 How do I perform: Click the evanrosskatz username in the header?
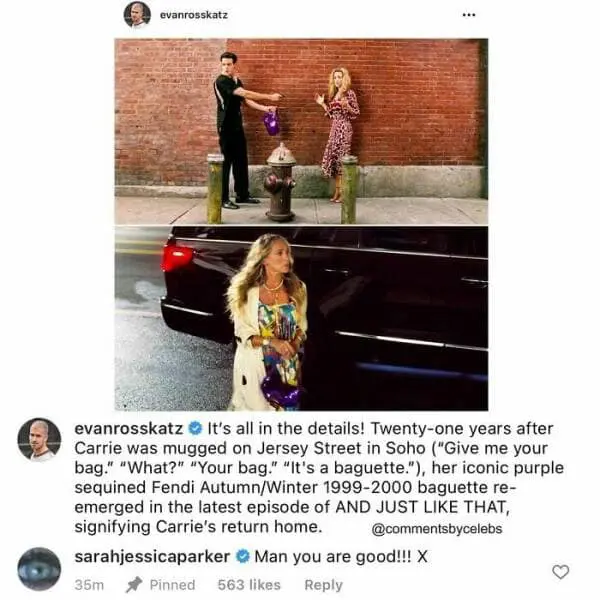click(194, 15)
